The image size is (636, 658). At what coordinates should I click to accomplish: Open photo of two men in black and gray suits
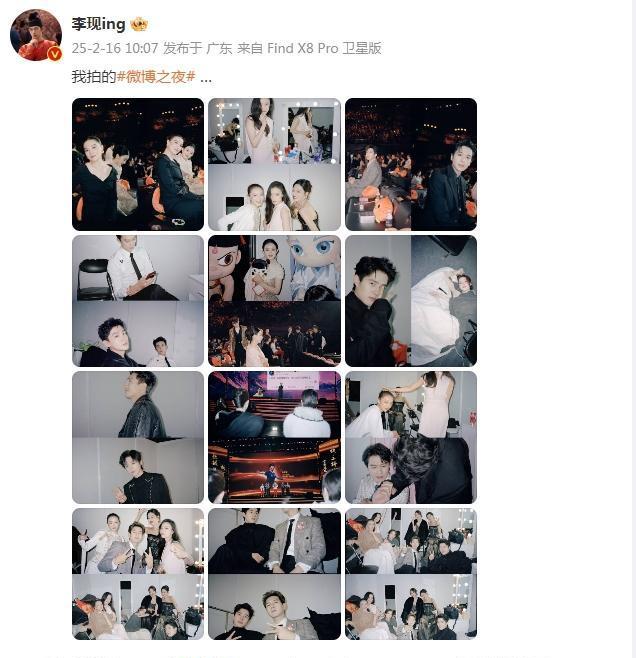point(274,574)
